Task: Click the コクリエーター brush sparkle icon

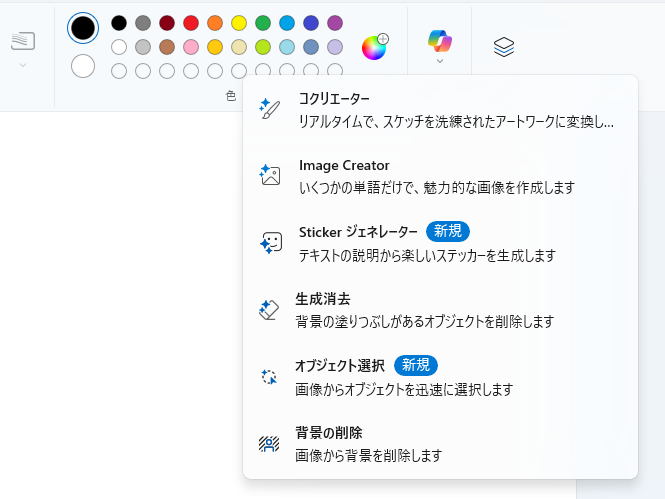Action: pyautogui.click(x=269, y=109)
